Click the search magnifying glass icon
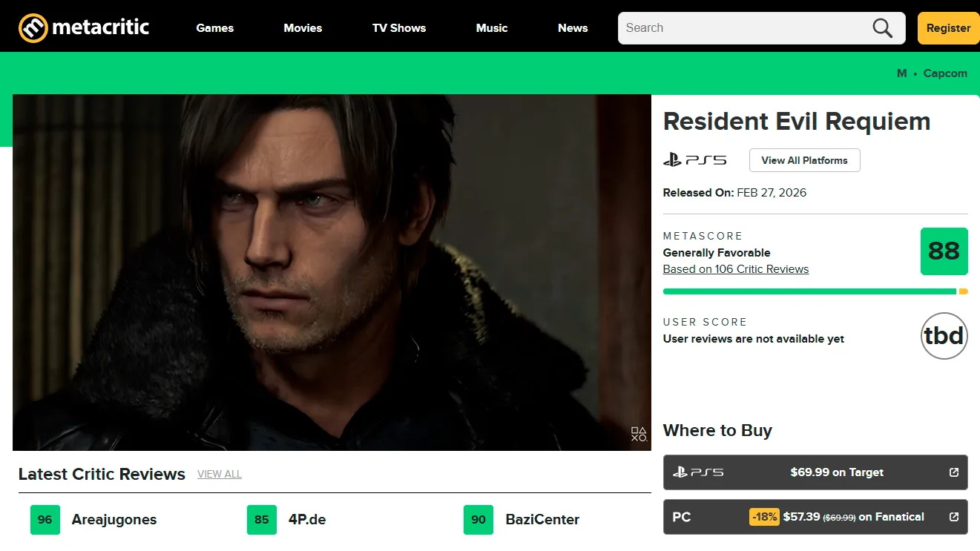 click(x=882, y=28)
